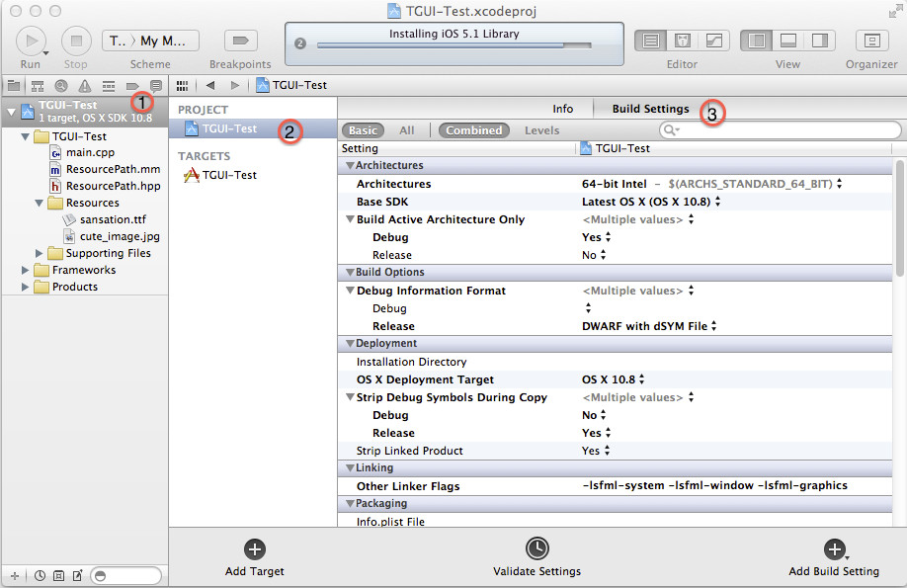Go back in editor history
The image size is (907, 588).
coord(210,86)
